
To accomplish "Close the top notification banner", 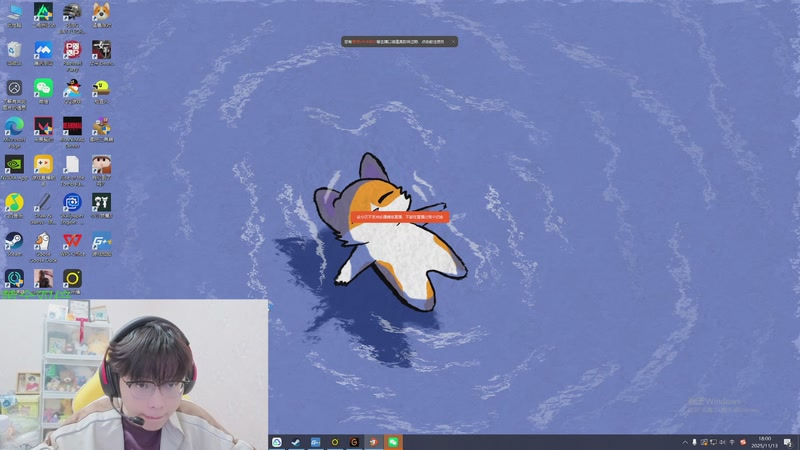I will tap(453, 42).
